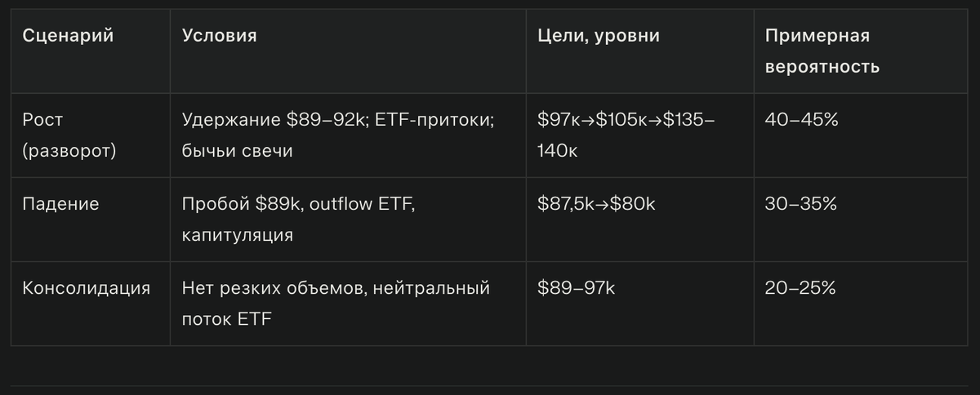Click the "$80k" downside target
980x395 pixels.
635,204
